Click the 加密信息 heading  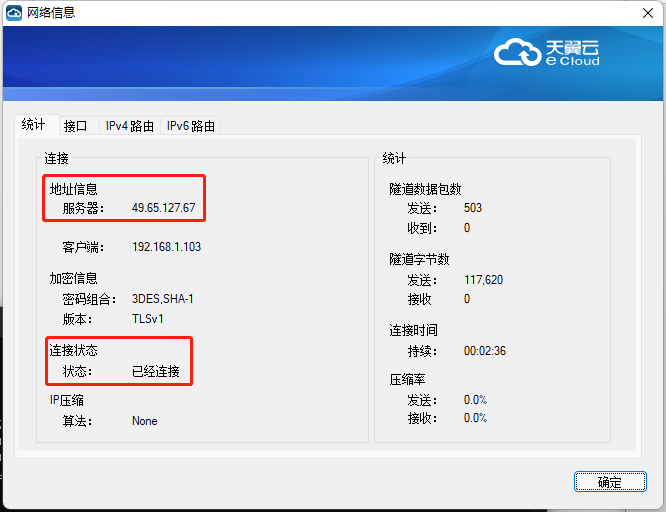[x=73, y=278]
